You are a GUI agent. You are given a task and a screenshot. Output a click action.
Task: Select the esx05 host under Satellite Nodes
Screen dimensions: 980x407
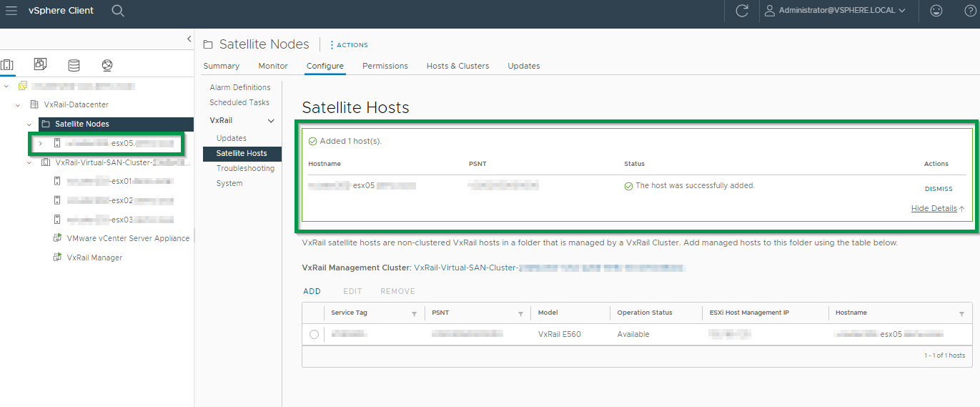[119, 143]
